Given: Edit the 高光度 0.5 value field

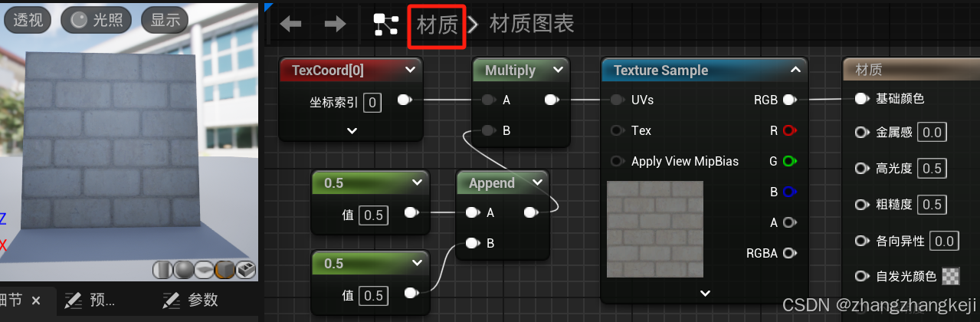Looking at the screenshot, I should (x=932, y=169).
